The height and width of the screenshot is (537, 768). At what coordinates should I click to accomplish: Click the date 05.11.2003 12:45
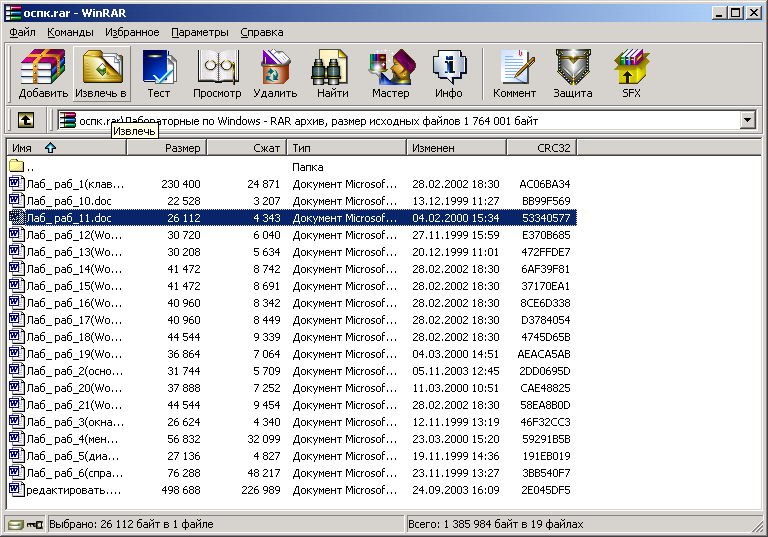click(456, 371)
